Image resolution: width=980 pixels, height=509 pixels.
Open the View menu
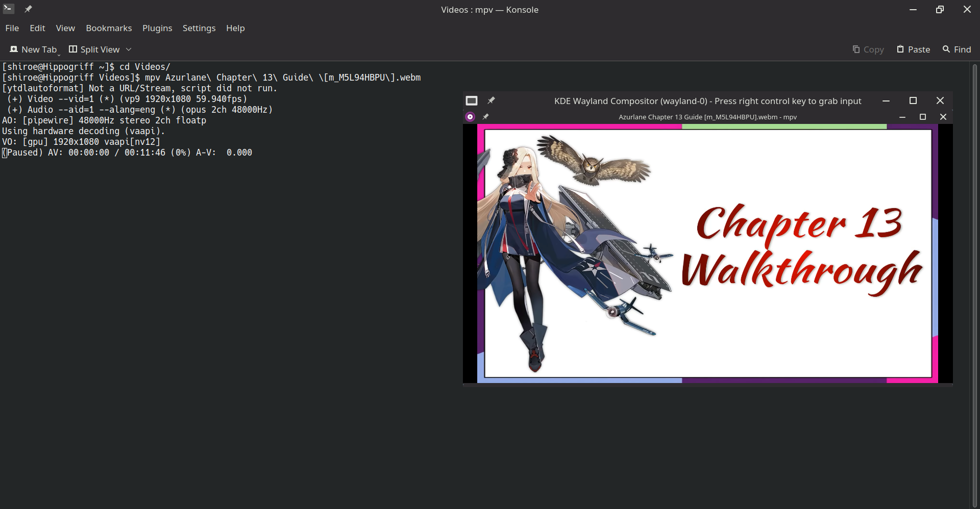[65, 28]
